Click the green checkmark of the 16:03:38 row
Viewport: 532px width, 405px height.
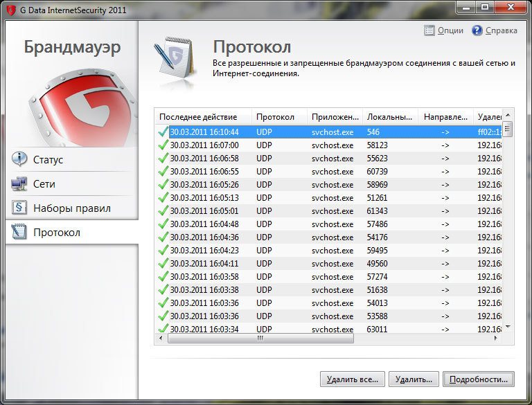point(163,289)
